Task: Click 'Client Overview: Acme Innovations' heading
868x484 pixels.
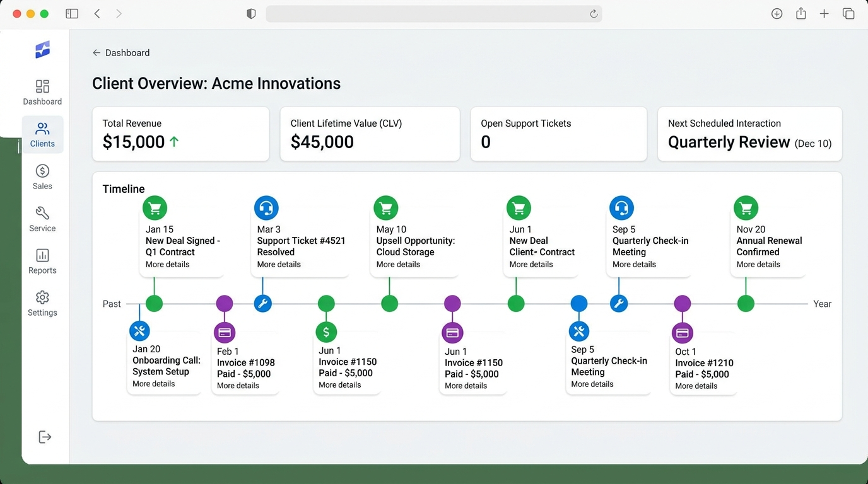Action: [216, 83]
